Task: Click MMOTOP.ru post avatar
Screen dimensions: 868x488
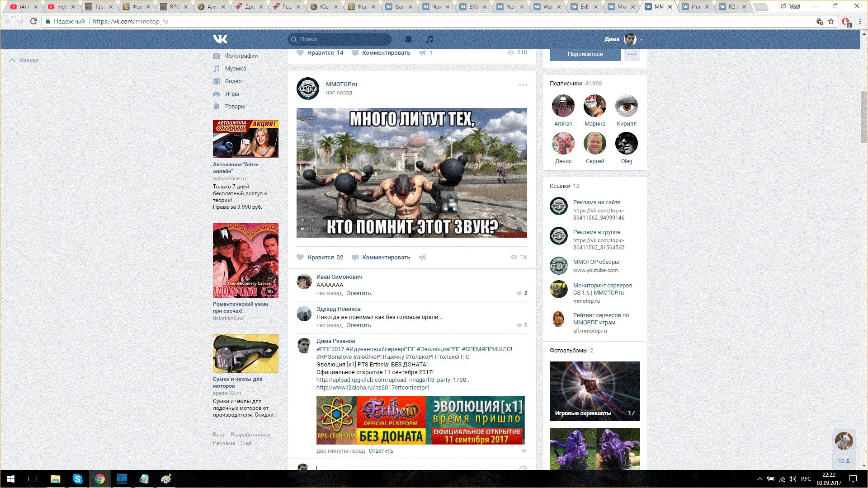Action: [x=308, y=89]
